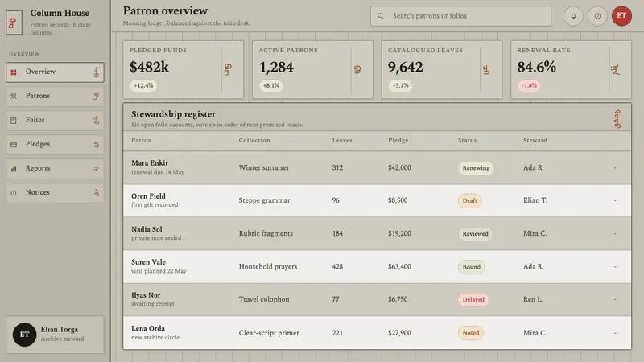
Task: Sort by the Collection column header
Action: coord(254,140)
